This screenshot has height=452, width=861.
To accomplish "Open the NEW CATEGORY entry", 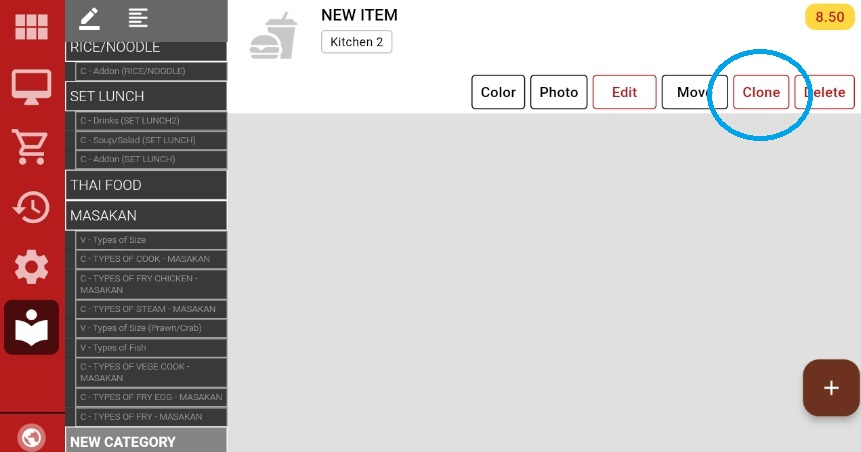I will pyautogui.click(x=146, y=441).
